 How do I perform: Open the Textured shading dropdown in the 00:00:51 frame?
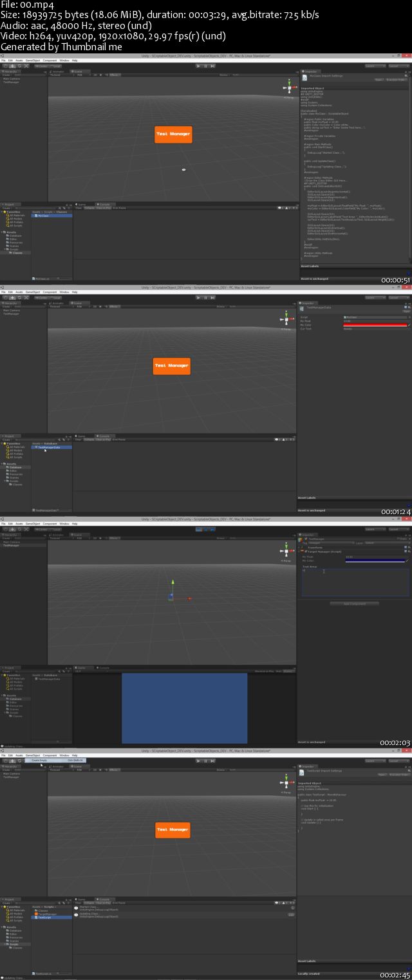pyautogui.click(x=62, y=75)
